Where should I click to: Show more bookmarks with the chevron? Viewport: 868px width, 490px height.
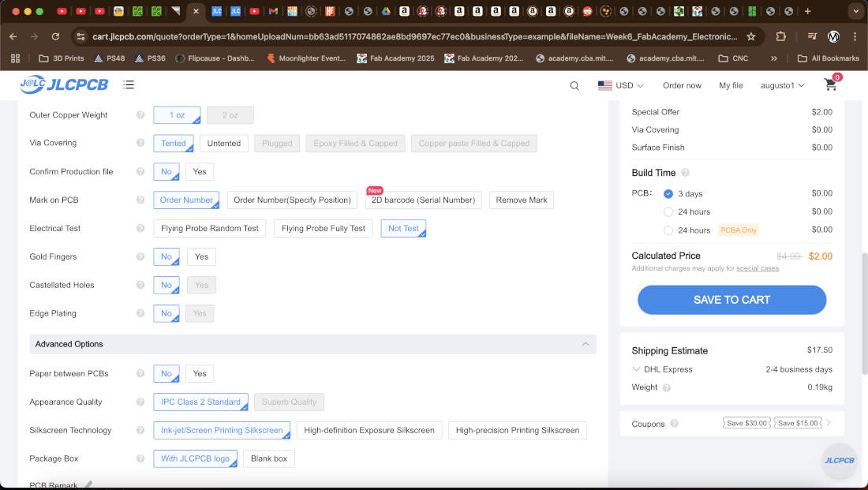[x=773, y=58]
